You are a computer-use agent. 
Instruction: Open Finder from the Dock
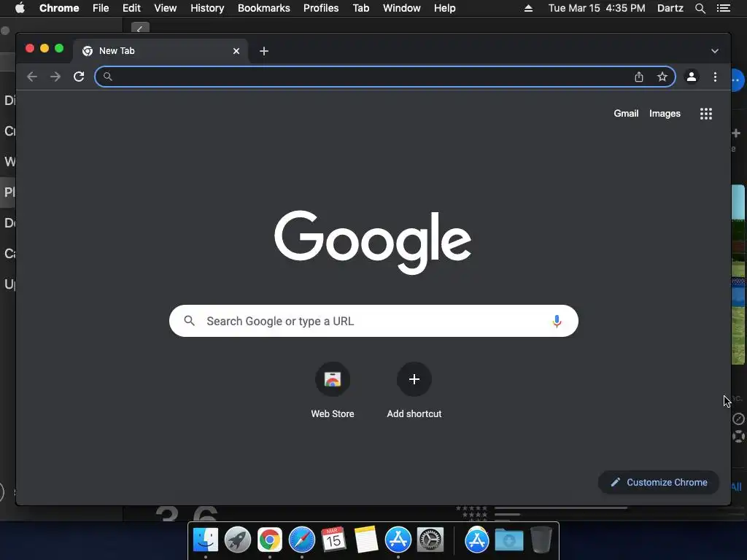tap(206, 540)
